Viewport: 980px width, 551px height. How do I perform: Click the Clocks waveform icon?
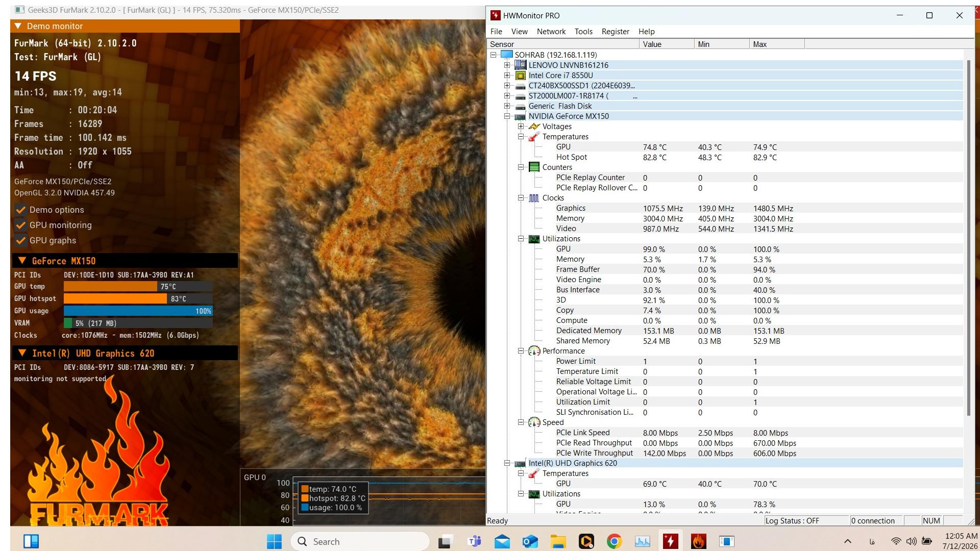[x=534, y=198]
